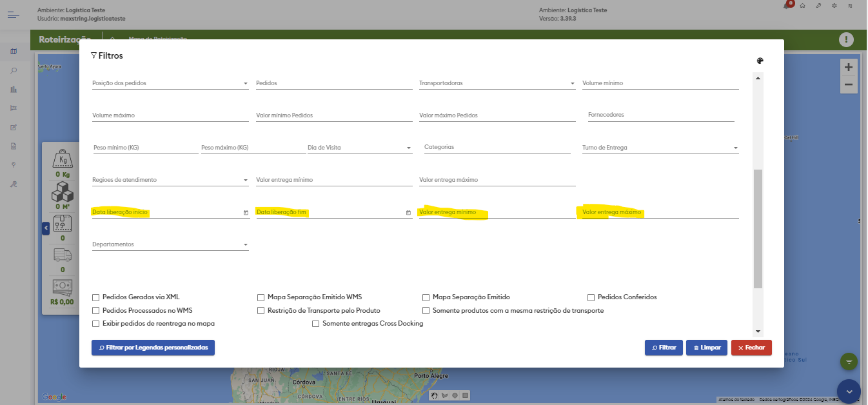This screenshot has height=405, width=868.
Task: Zoom in the map with plus button
Action: [x=849, y=67]
